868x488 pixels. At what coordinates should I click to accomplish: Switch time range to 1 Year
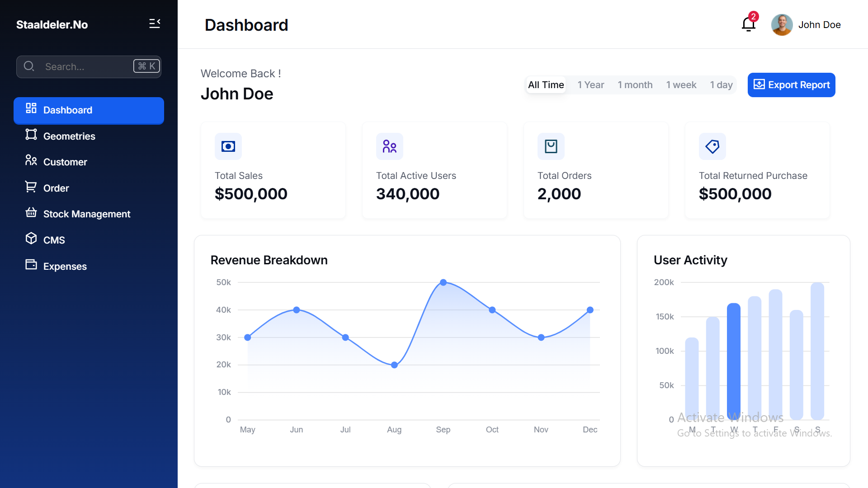[x=590, y=85]
